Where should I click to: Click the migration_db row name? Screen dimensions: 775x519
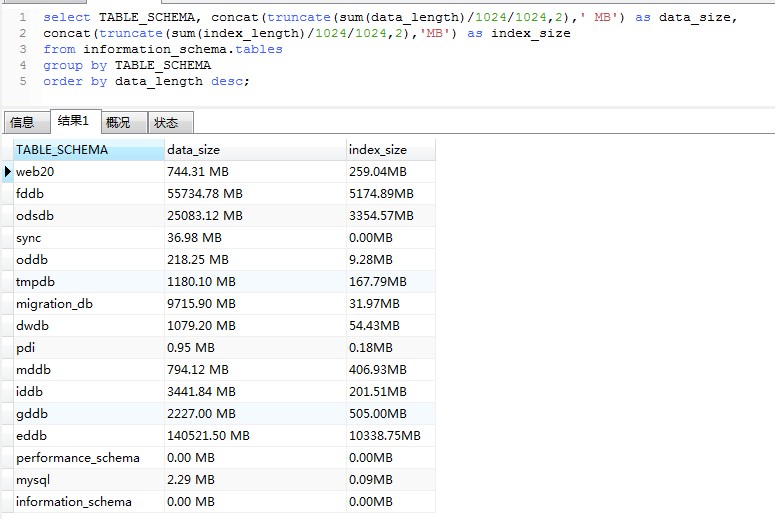(x=53, y=304)
